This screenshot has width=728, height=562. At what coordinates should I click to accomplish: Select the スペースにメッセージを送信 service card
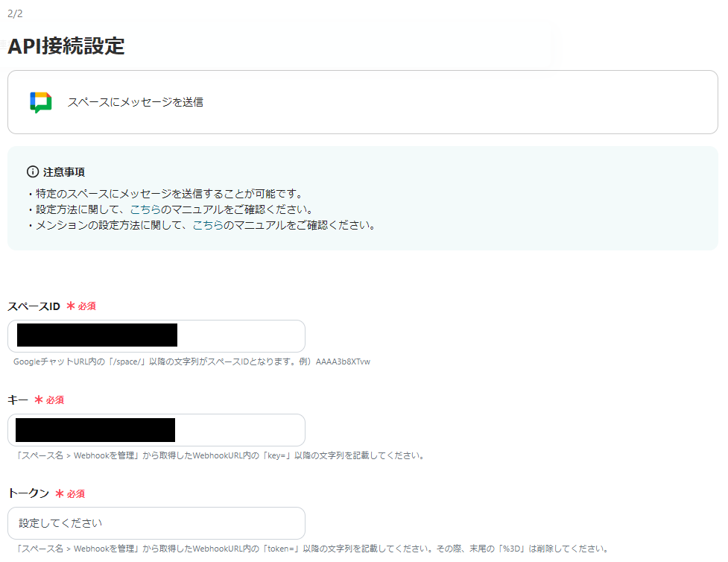point(364,102)
